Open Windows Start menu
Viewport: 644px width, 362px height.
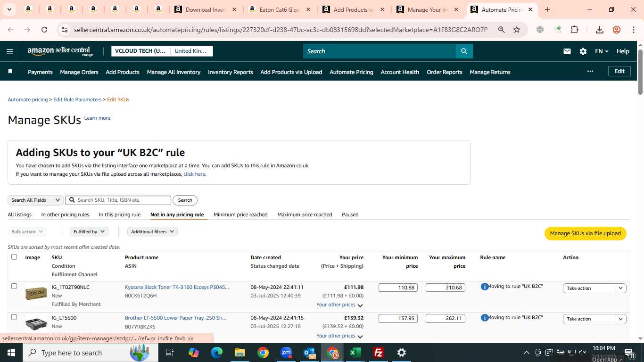(11, 353)
